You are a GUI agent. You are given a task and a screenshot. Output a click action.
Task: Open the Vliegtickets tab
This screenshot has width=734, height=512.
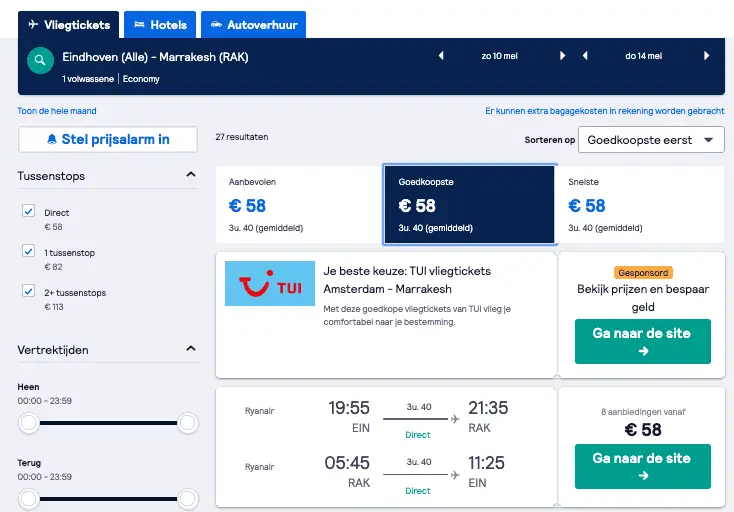pyautogui.click(x=68, y=25)
